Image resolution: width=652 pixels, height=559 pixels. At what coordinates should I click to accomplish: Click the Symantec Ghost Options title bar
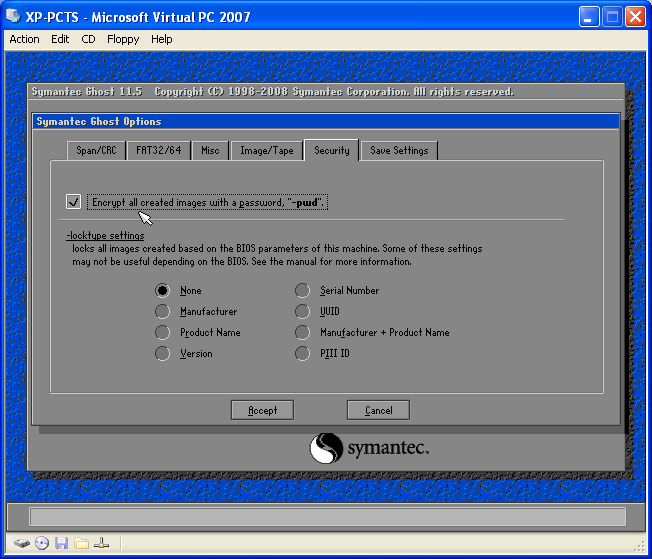[x=326, y=121]
